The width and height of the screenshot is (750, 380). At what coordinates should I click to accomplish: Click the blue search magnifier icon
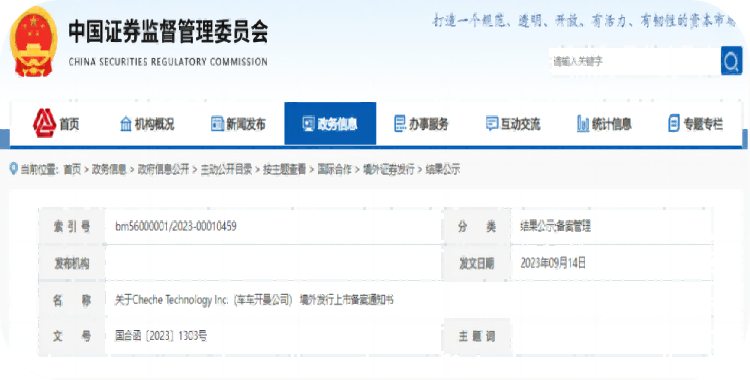(x=731, y=61)
